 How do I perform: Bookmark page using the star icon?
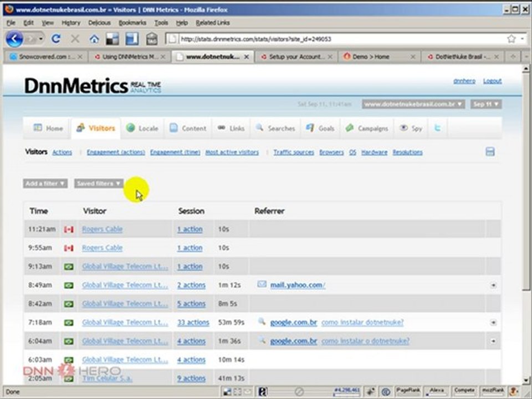tap(511, 39)
